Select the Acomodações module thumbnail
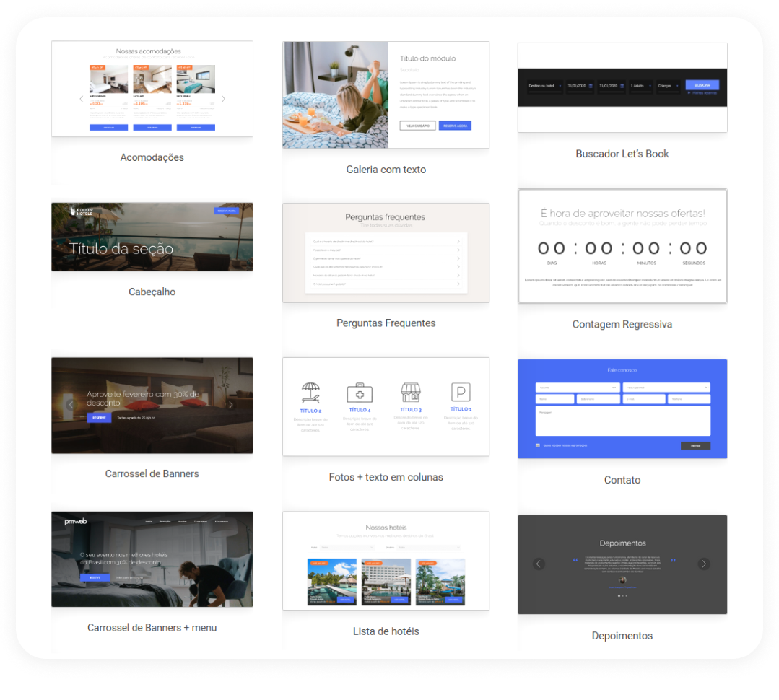The width and height of the screenshot is (779, 700). [x=152, y=89]
